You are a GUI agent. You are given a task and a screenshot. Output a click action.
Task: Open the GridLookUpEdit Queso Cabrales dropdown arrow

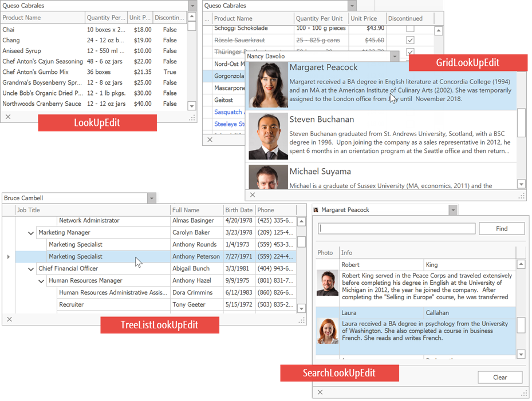click(352, 6)
